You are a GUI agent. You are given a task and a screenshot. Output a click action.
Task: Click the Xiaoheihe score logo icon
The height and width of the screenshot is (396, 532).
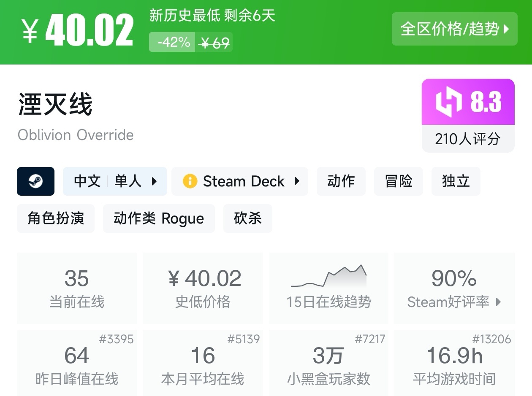(x=449, y=102)
